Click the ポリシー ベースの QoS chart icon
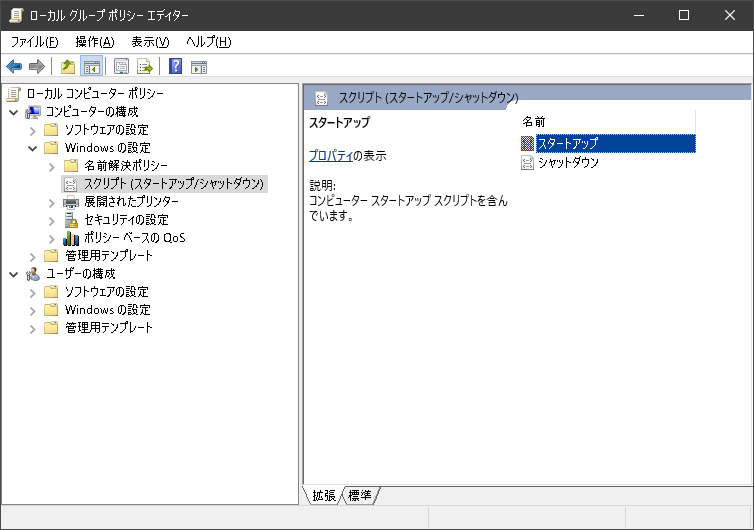 (x=71, y=238)
